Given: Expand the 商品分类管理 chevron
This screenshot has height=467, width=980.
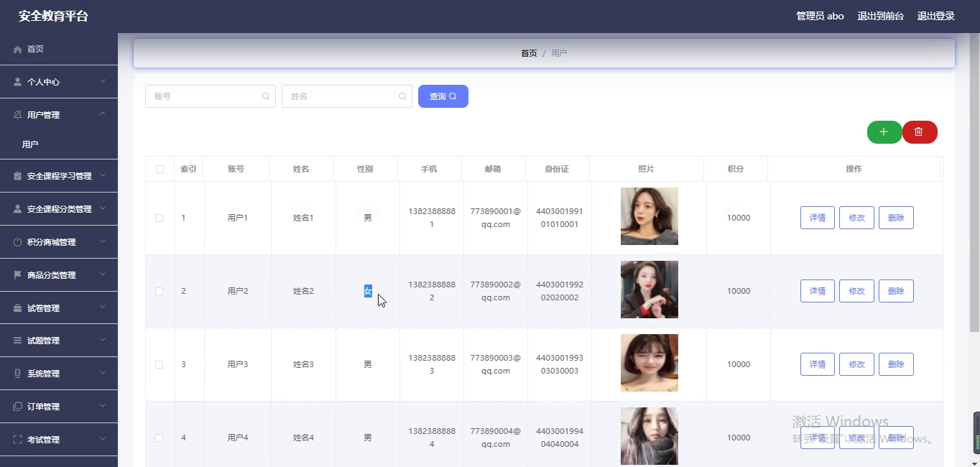Looking at the screenshot, I should [103, 274].
